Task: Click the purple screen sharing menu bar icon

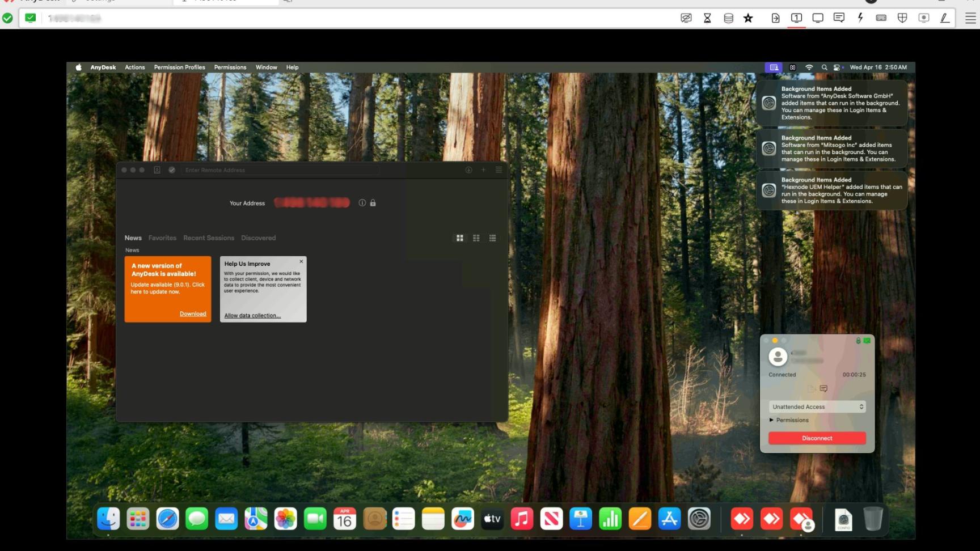Action: coord(774,67)
